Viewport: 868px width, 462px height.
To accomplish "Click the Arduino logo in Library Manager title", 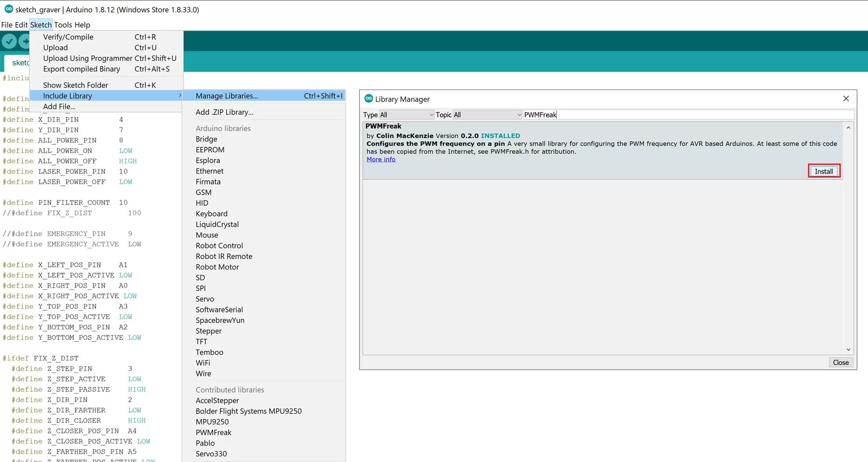I will (369, 98).
